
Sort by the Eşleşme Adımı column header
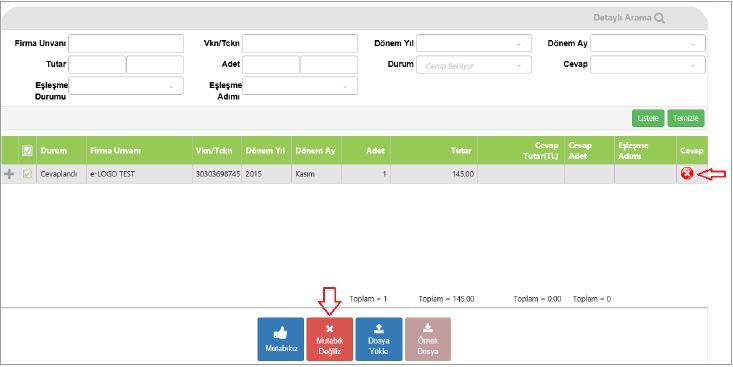tap(645, 151)
